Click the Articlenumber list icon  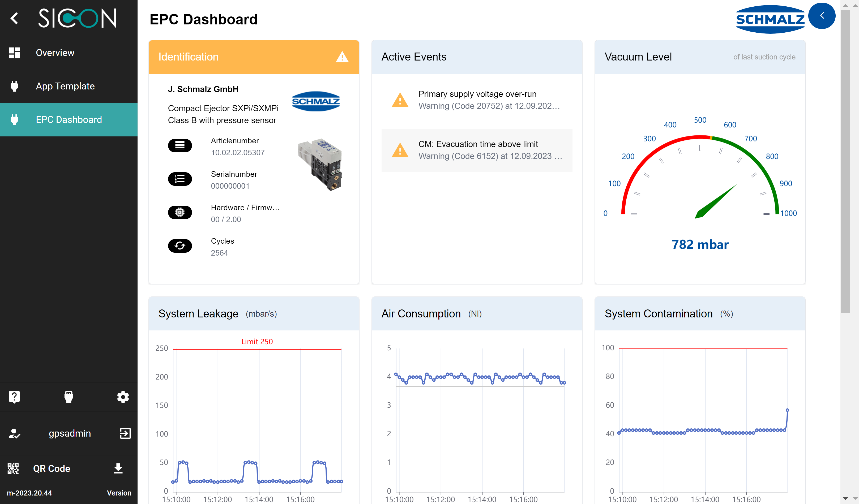pos(180,145)
